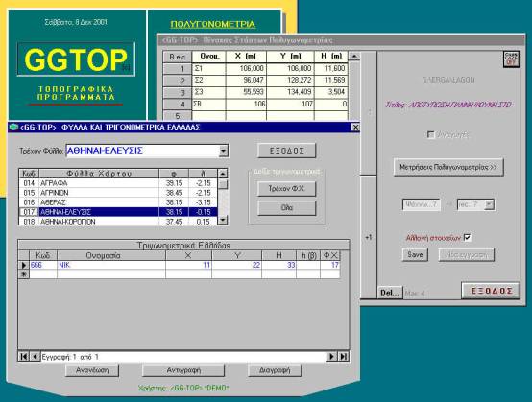
Task: Select the current record row selector arrow
Action: click(24, 265)
